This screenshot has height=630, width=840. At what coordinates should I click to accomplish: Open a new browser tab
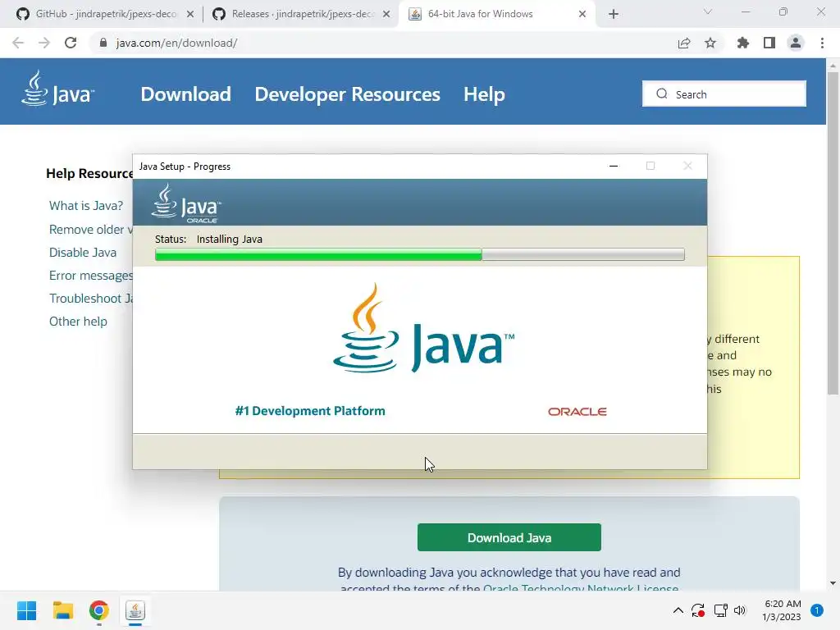tap(614, 15)
